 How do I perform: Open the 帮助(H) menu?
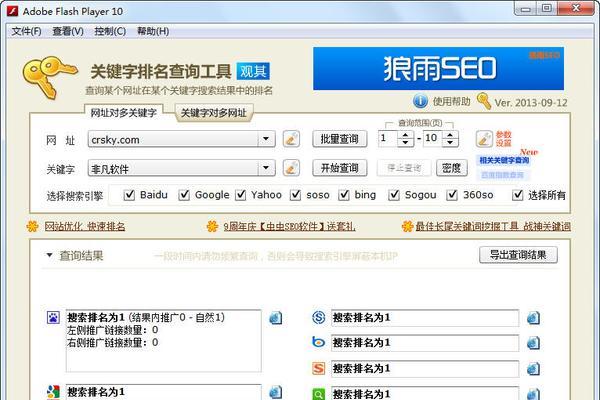[x=153, y=31]
